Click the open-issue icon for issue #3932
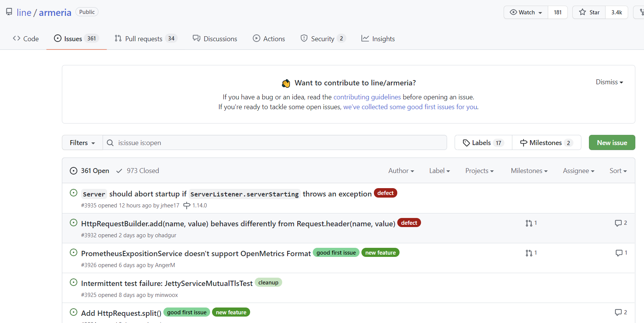The width and height of the screenshot is (644, 323). click(74, 223)
